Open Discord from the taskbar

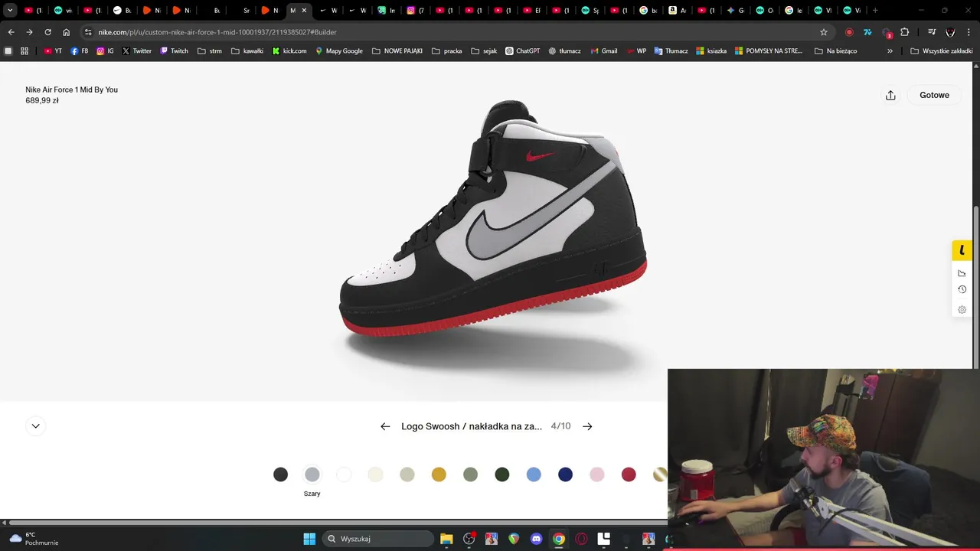[x=536, y=539]
